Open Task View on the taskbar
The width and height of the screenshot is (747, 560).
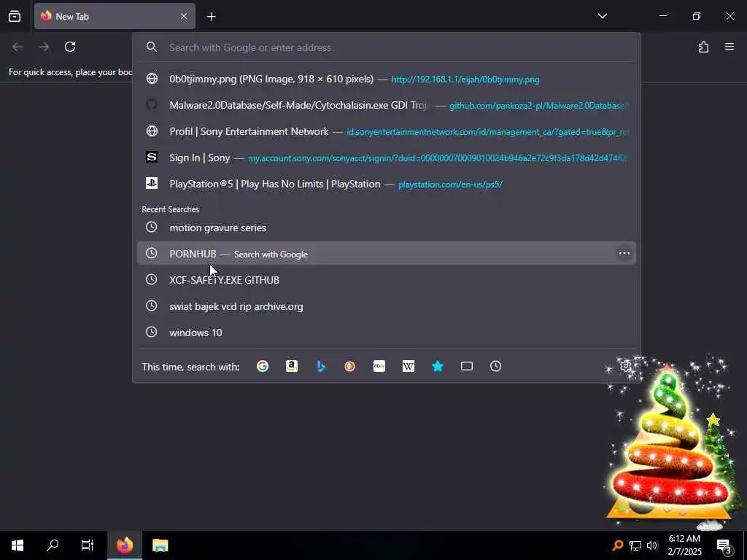(88, 545)
